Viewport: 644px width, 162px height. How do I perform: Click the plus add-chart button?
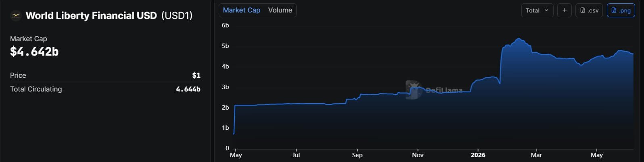pos(564,10)
